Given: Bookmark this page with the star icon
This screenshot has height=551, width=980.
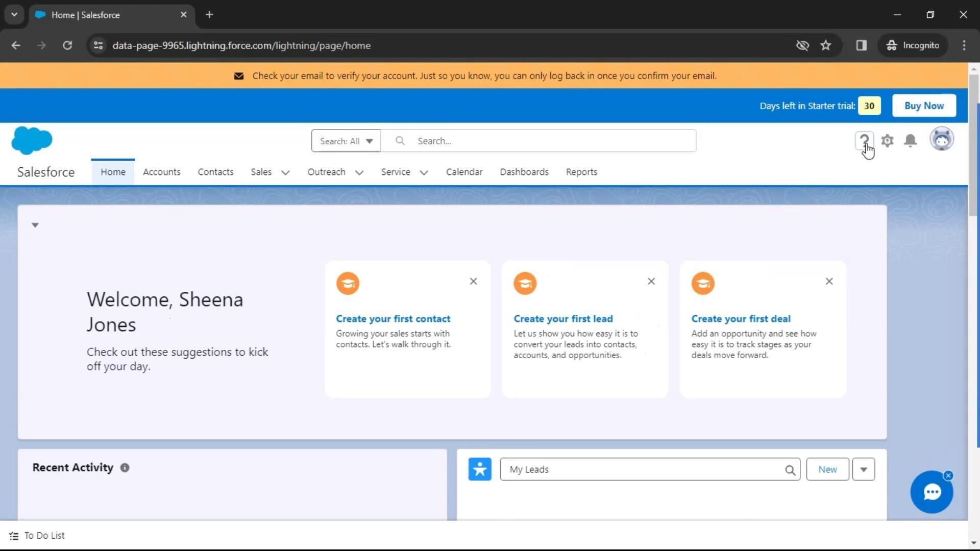Looking at the screenshot, I should (x=825, y=45).
